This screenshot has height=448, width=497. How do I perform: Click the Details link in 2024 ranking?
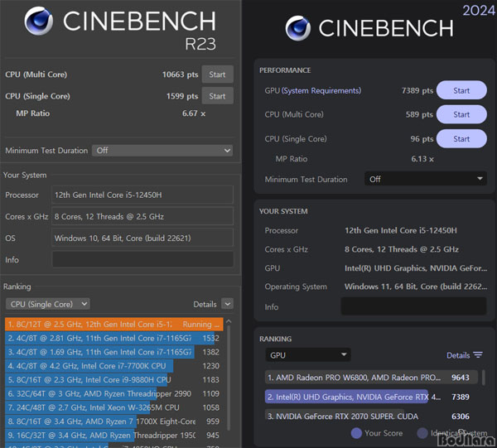[x=458, y=355]
